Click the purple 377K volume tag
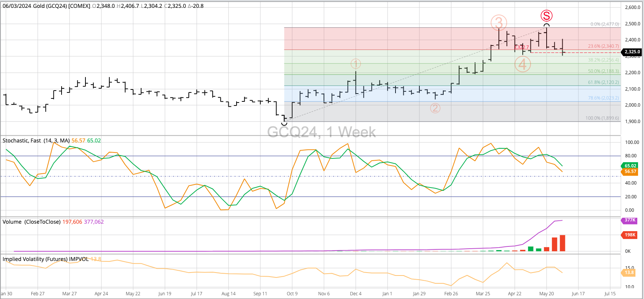The height and width of the screenshot is (299, 644). pos(630,220)
